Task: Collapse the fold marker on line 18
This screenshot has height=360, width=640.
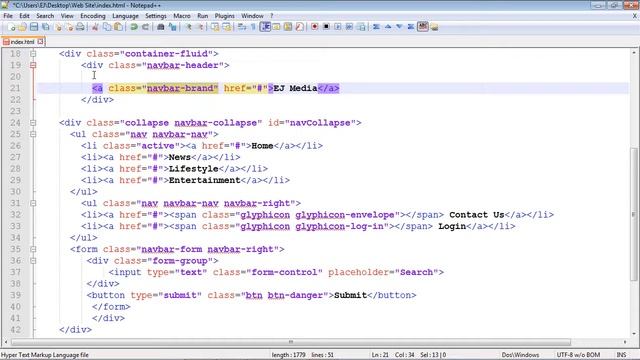Action: pyautogui.click(x=33, y=53)
